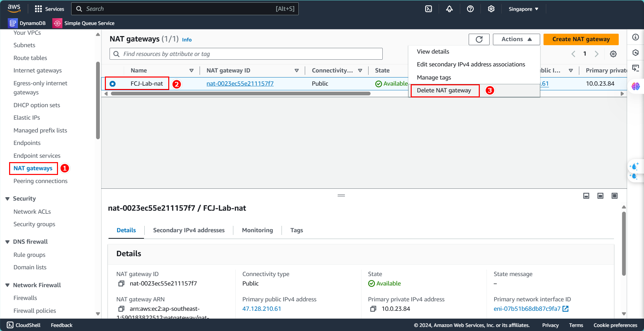Collapse the Network Firewall section
644x331 pixels.
pos(7,285)
